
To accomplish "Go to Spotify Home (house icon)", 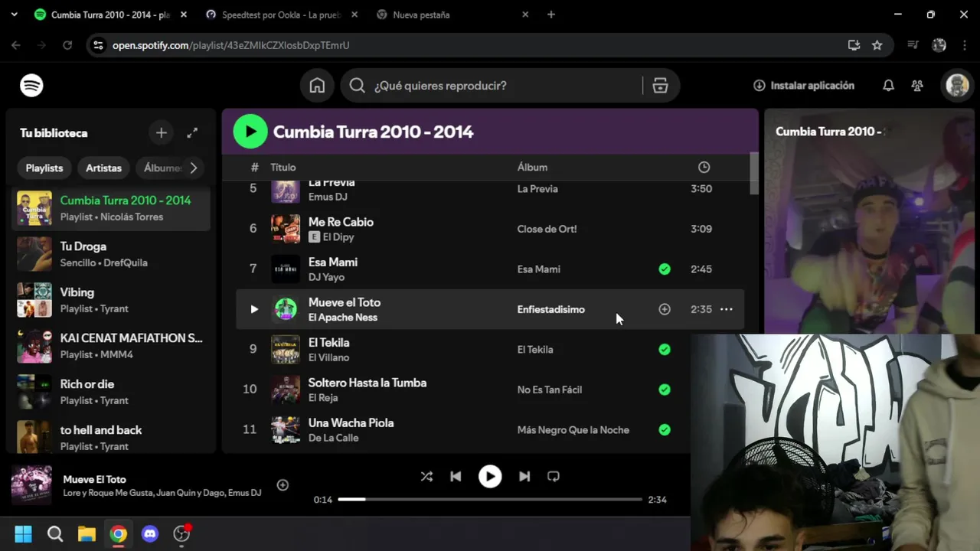I will tap(317, 86).
